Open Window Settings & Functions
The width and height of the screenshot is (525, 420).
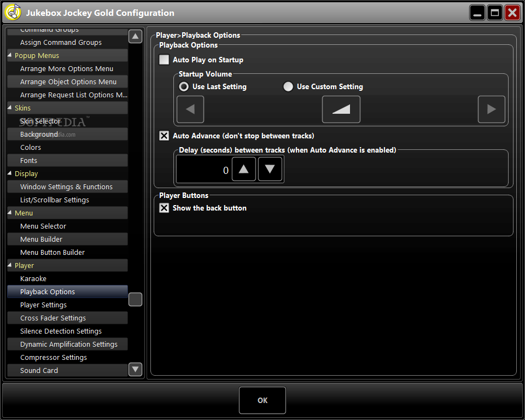point(67,186)
